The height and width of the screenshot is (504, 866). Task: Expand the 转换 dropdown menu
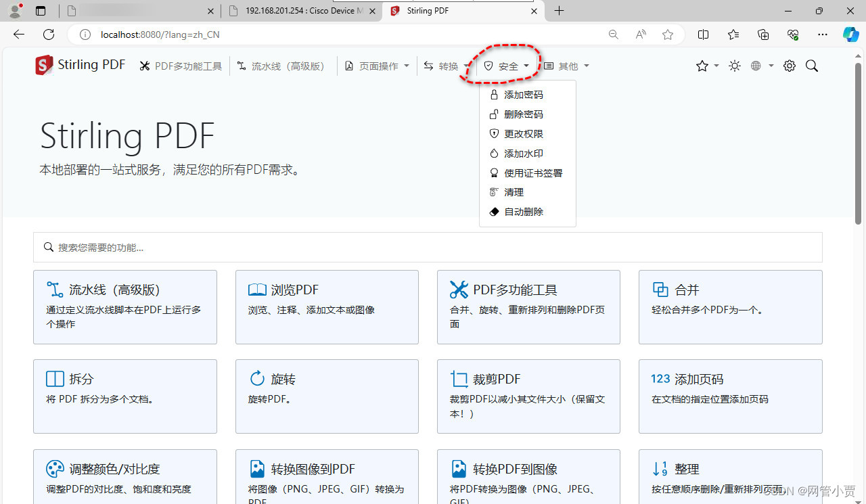click(x=446, y=66)
